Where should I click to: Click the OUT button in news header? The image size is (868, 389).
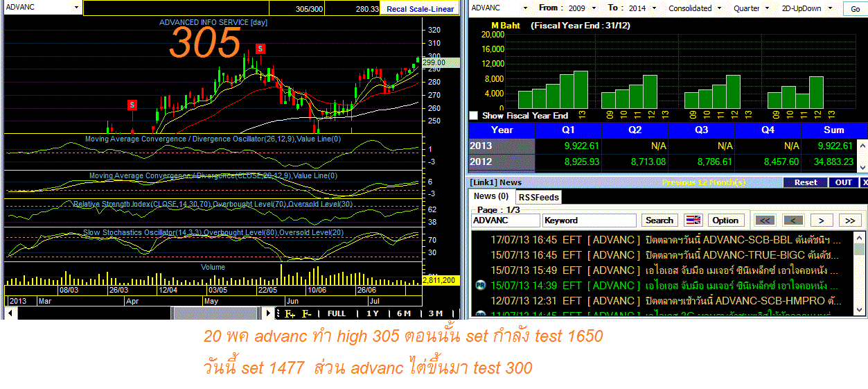(844, 182)
